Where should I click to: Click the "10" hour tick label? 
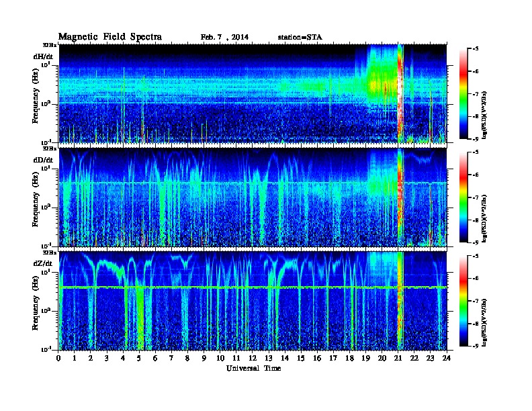pos(220,359)
